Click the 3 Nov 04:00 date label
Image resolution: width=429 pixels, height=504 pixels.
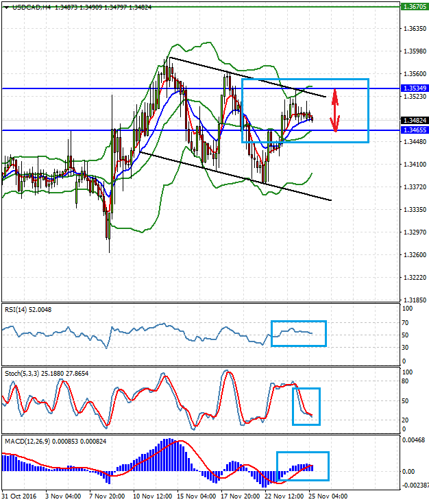[63, 496]
